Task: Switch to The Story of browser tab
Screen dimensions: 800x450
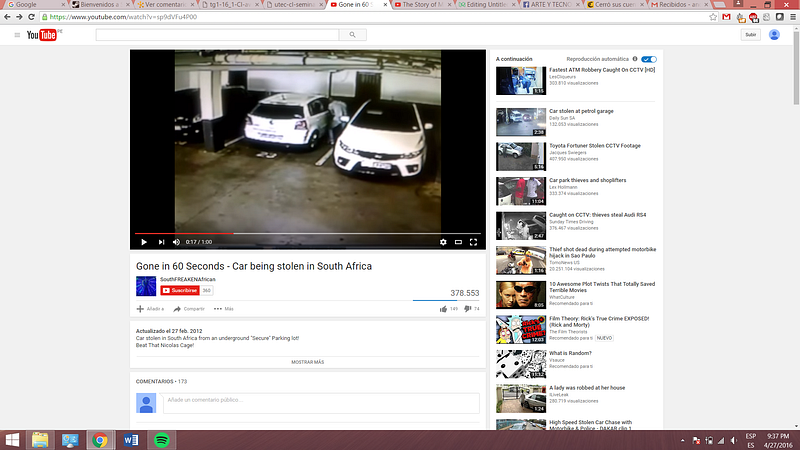Action: click(423, 5)
